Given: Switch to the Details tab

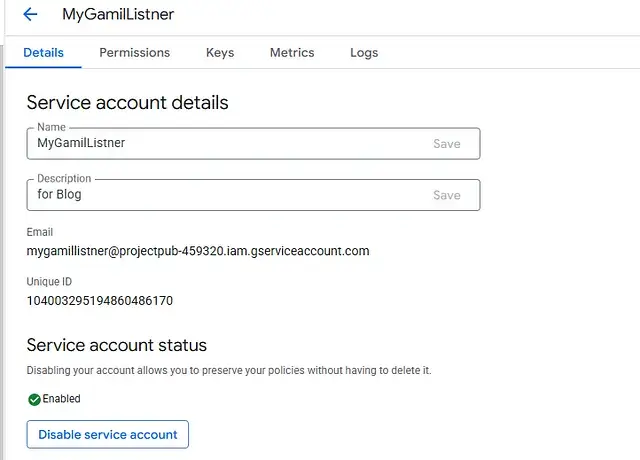Looking at the screenshot, I should (43, 53).
